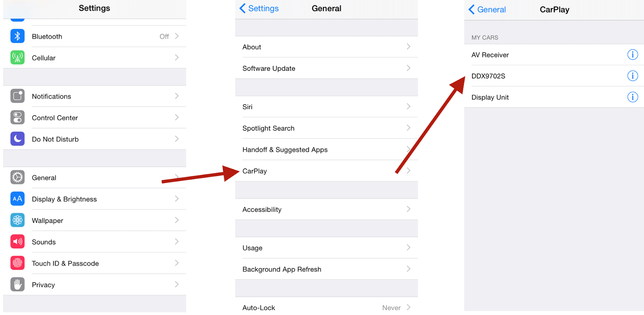
Task: Show info for AV Receiver
Action: click(632, 54)
